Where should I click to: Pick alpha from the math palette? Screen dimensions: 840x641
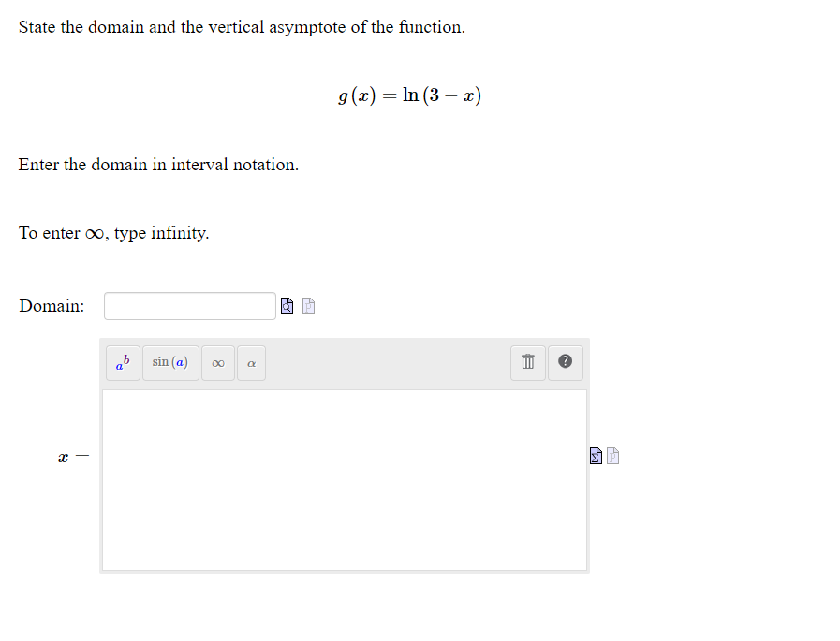click(250, 363)
